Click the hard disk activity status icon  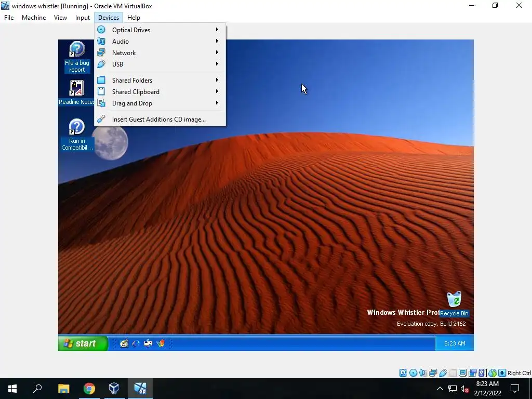click(x=403, y=373)
